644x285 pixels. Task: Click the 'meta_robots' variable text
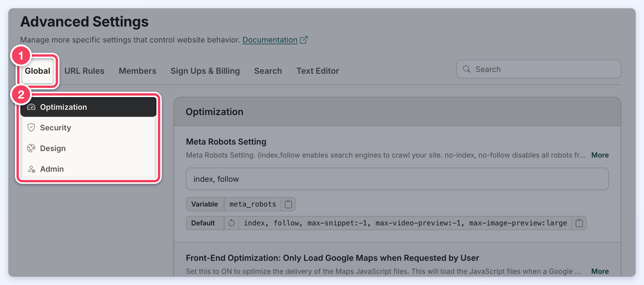point(252,204)
